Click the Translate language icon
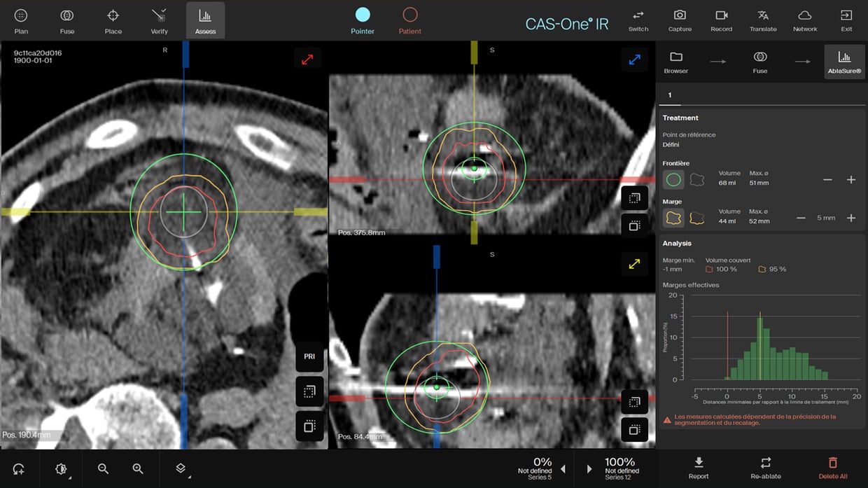The width and height of the screenshot is (868, 488). coord(763,20)
